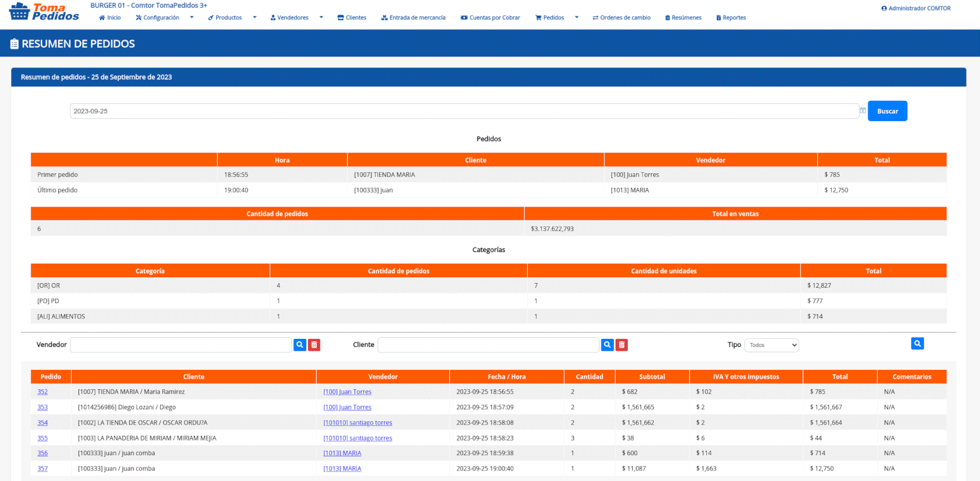This screenshot has width=980, height=481.
Task: Open the Tipo dropdown showing Todos
Action: click(x=771, y=345)
